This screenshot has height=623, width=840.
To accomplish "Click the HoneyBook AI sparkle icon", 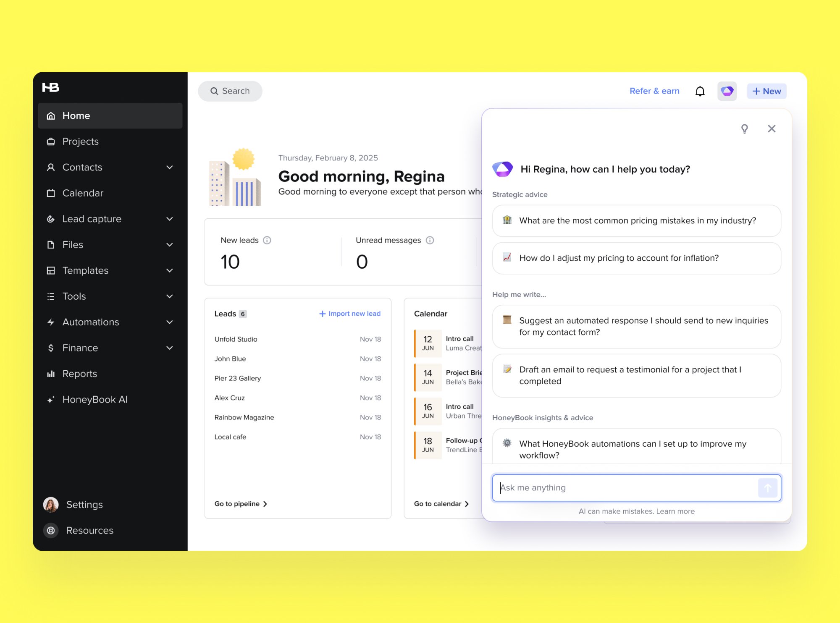I will pyautogui.click(x=51, y=400).
